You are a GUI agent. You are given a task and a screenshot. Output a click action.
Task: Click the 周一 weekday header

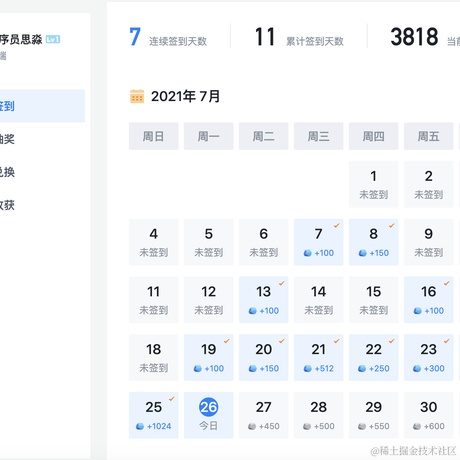tap(209, 136)
